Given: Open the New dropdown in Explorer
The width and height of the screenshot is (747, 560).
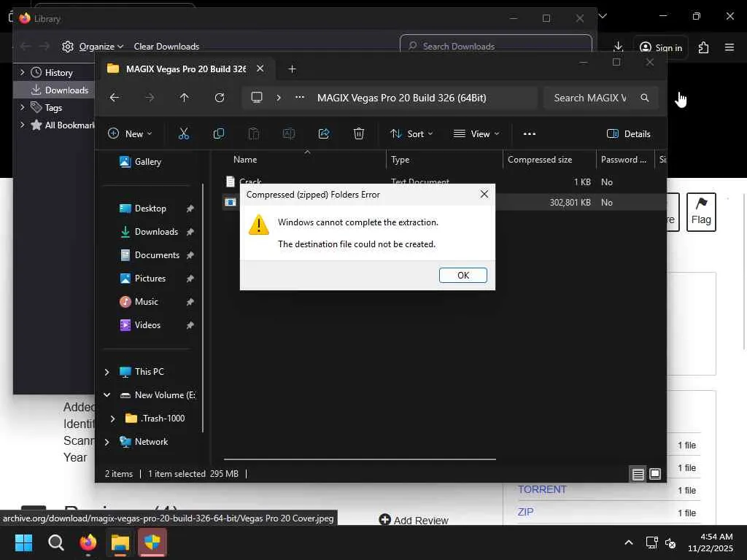Looking at the screenshot, I should [130, 134].
